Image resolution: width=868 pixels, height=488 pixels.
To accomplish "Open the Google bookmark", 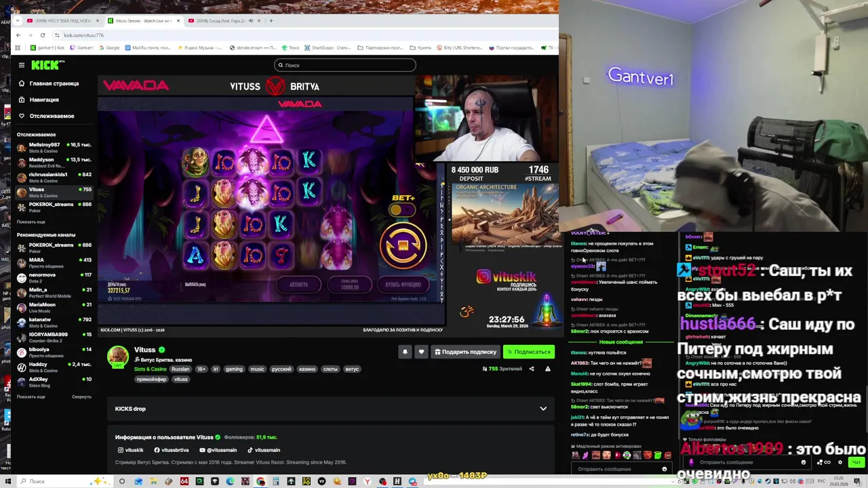I will (109, 47).
